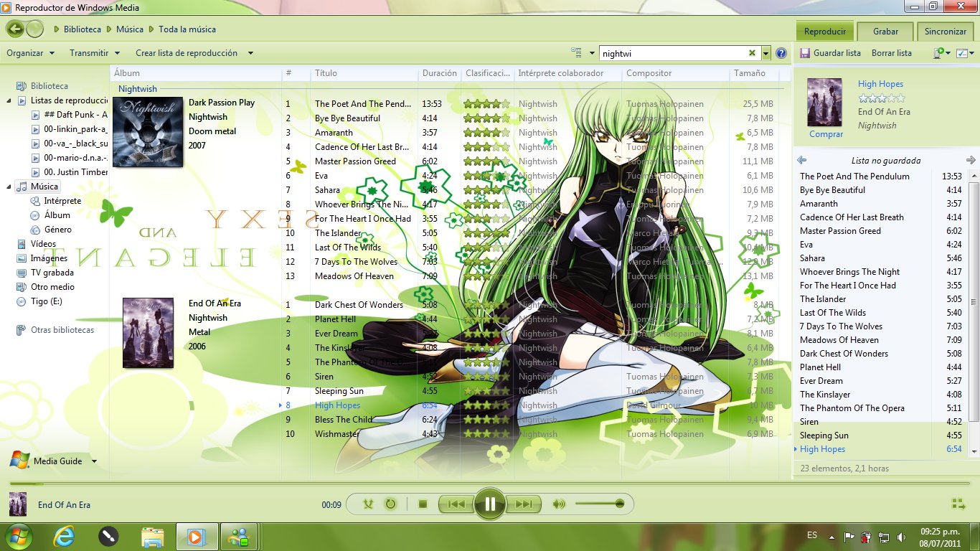Browse music by Intérprete
980x551 pixels.
(x=62, y=201)
